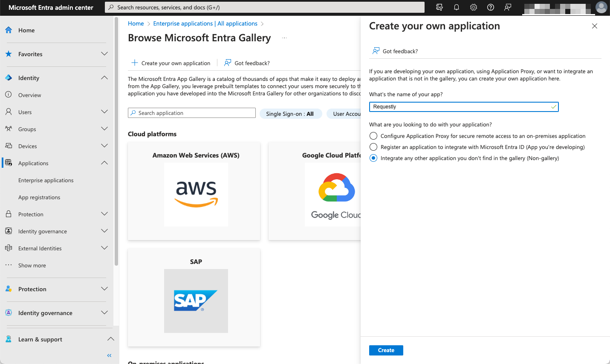Click the Search application box

192,113
